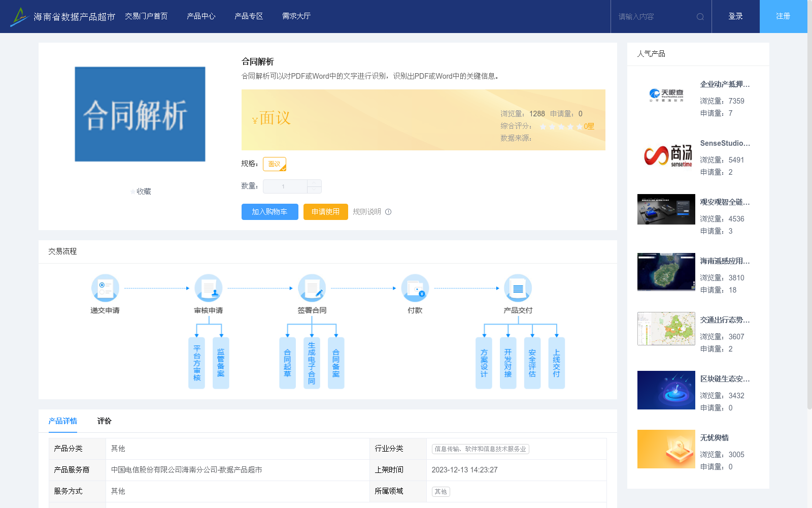Viewport: 812px width, 508px height.
Task: Click the 合同备案 sub-step box
Action: [336, 363]
